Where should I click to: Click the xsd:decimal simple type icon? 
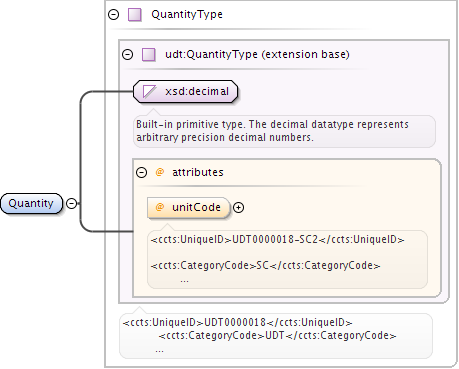149,91
